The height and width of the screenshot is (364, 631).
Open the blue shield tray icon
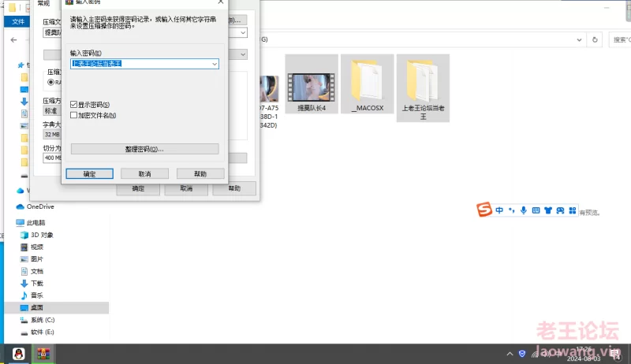point(522,354)
